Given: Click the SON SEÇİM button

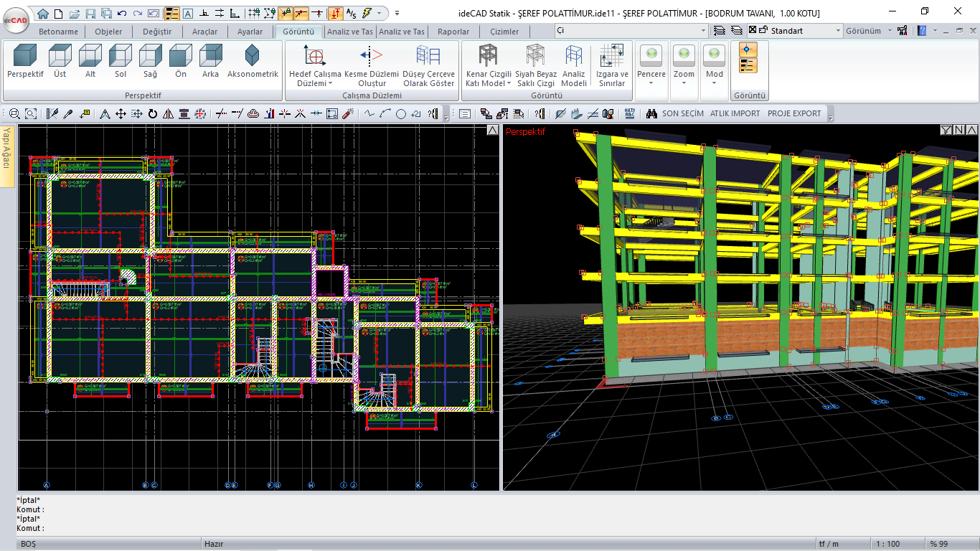Looking at the screenshot, I should click(683, 113).
